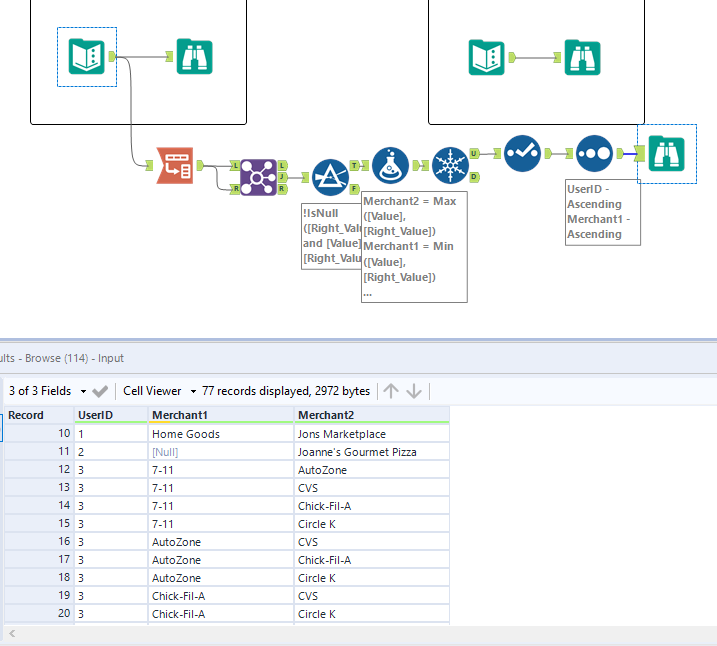Click the Unique tool's U output anchor
Screen dimensions: 717x646
(474, 154)
